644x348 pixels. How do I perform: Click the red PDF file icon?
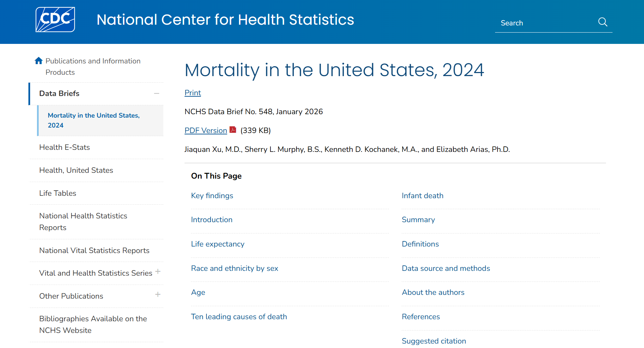233,130
